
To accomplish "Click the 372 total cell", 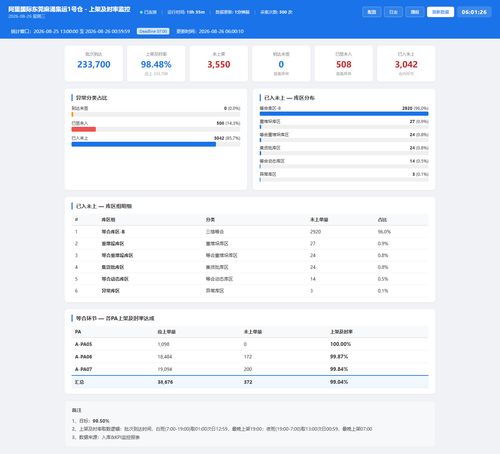I will tap(248, 382).
